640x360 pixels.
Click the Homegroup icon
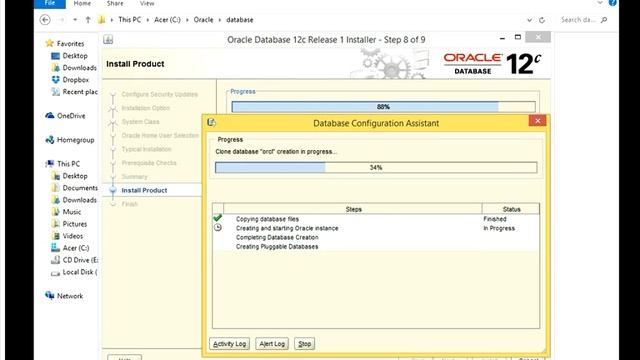[x=50, y=140]
